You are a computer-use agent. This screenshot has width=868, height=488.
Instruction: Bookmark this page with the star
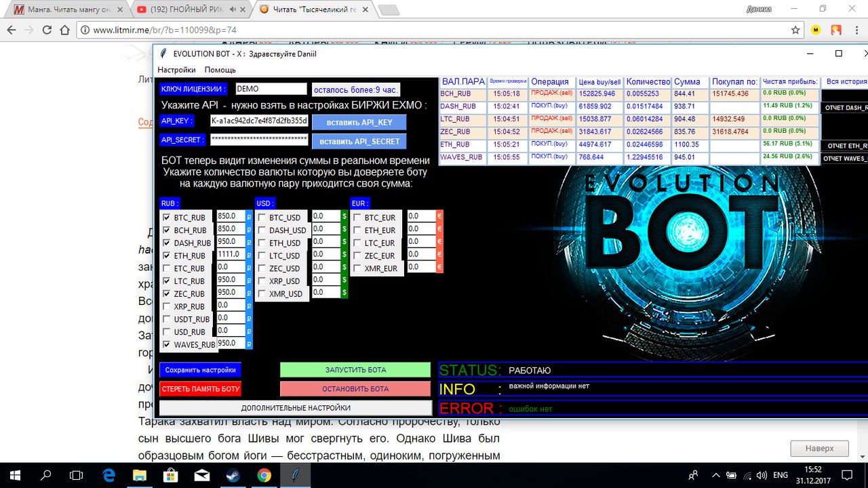pos(795,30)
